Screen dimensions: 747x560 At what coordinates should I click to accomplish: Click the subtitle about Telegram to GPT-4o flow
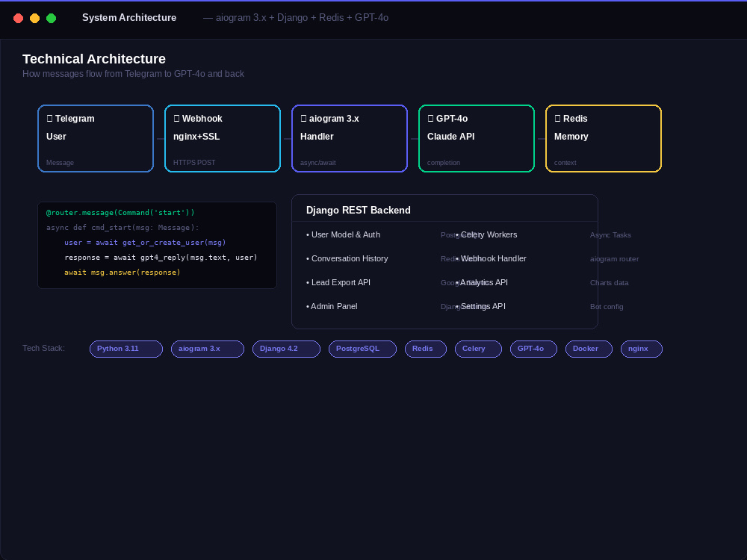134,74
